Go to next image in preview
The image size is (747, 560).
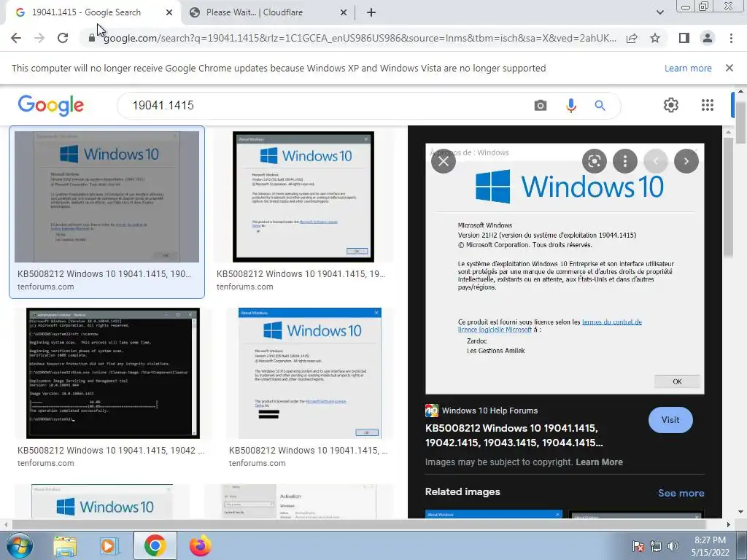(686, 161)
